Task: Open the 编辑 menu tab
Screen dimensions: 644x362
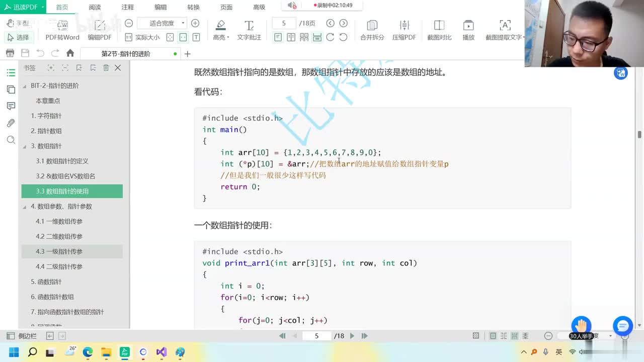Action: point(160,7)
